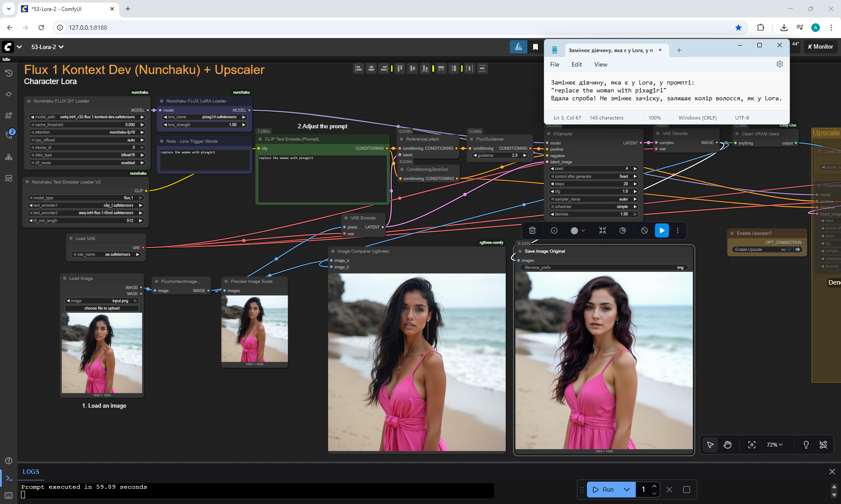Open the View menu in Notepad

[601, 64]
